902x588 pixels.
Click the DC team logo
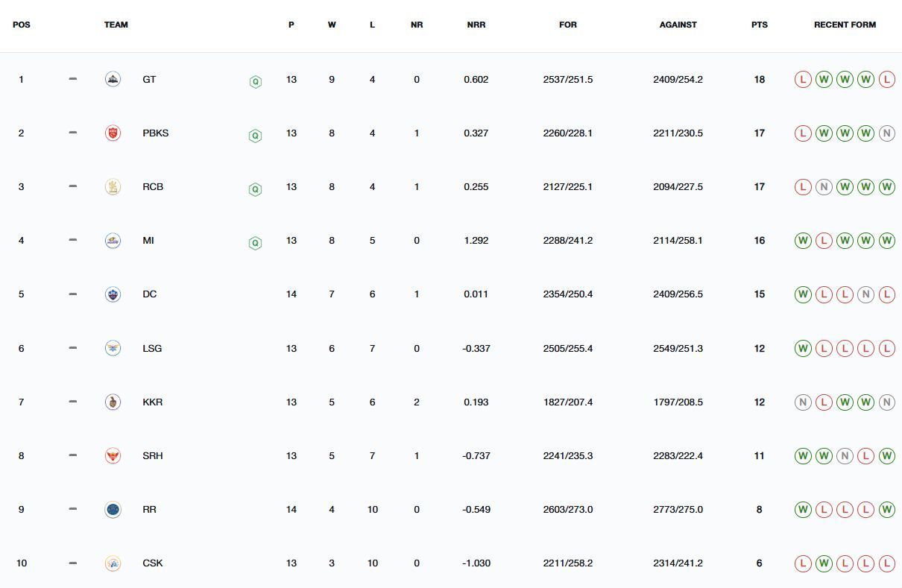[113, 294]
